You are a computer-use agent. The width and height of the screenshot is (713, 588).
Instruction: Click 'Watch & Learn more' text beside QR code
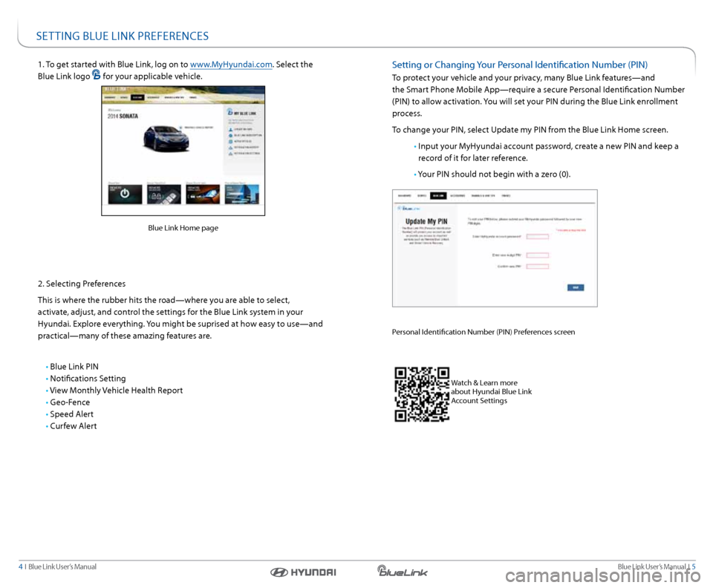(484, 382)
